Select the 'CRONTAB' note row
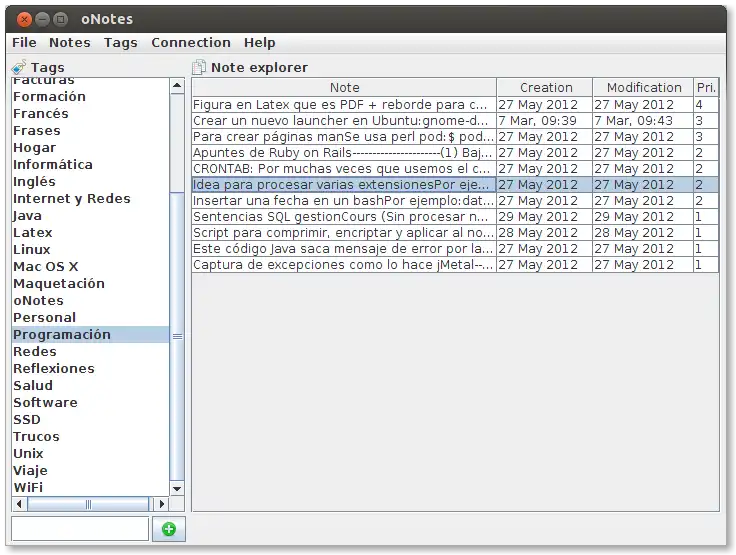This screenshot has width=736, height=555. pos(455,168)
